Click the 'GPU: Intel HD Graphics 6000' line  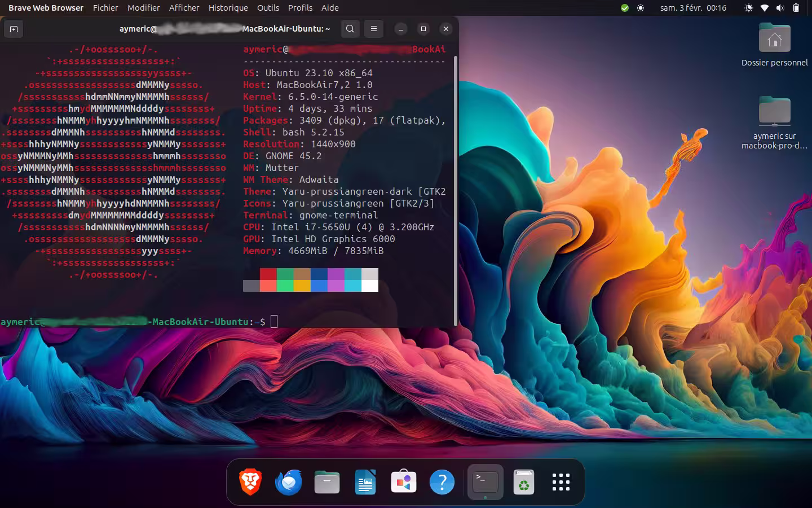319,239
